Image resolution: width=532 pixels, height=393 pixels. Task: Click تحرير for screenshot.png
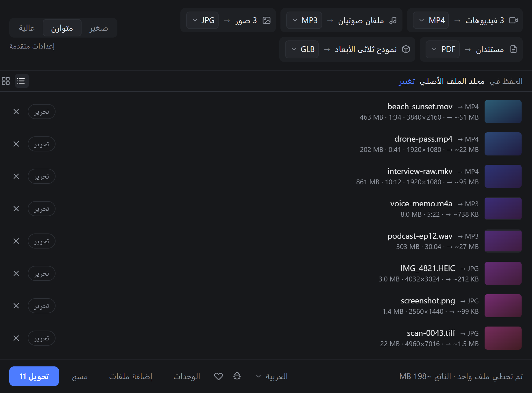(42, 306)
